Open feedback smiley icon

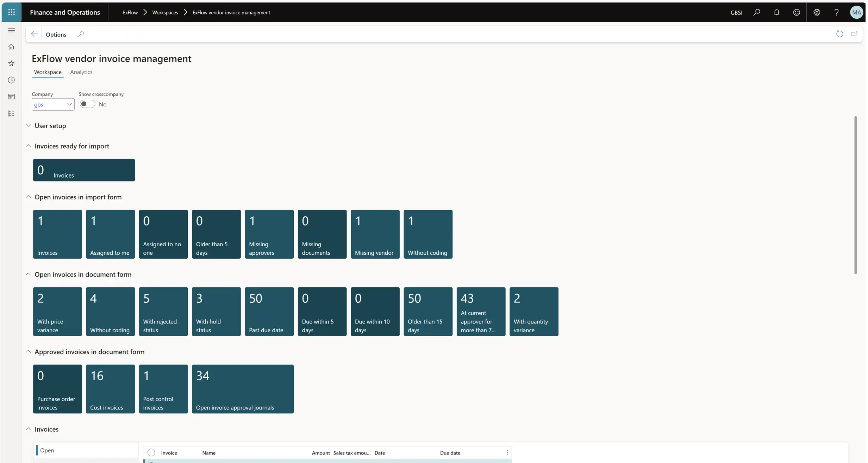[797, 12]
